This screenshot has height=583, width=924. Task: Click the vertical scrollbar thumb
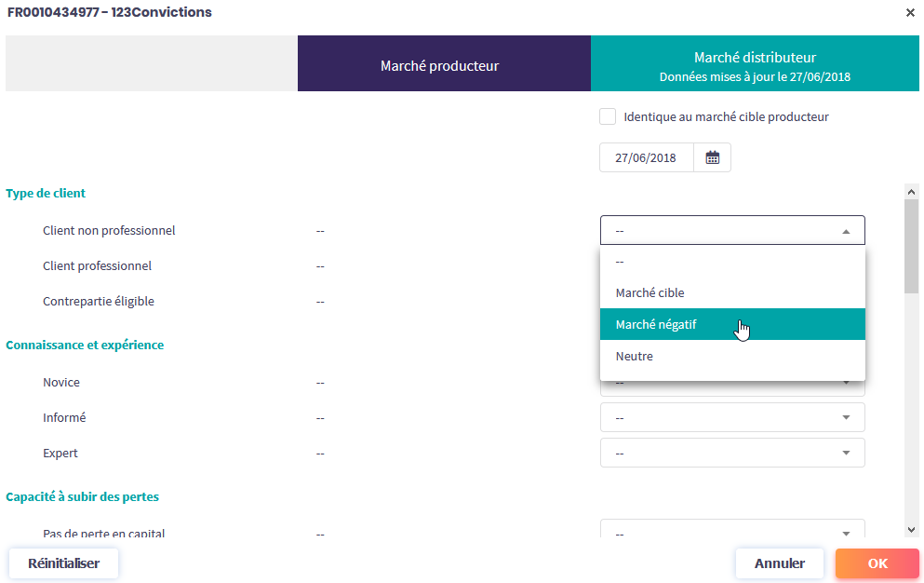(911, 247)
